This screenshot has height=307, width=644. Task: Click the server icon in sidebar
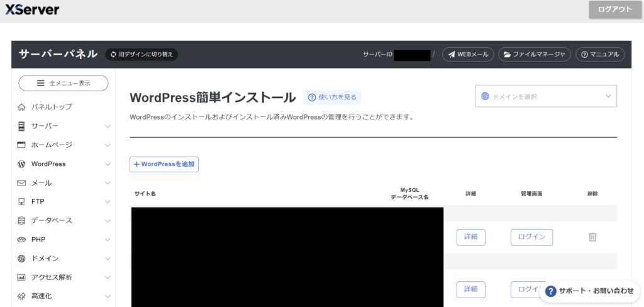coord(21,126)
